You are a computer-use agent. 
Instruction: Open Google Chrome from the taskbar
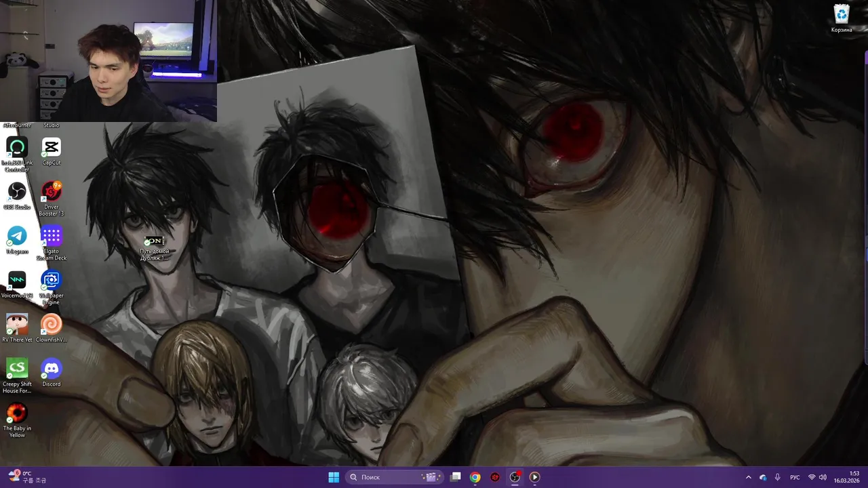coord(475,477)
